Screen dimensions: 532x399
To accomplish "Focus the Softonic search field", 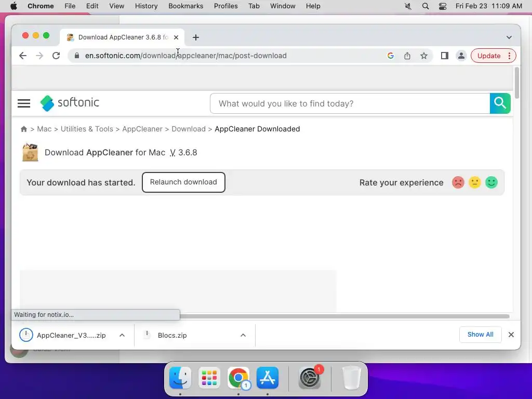I will point(350,103).
